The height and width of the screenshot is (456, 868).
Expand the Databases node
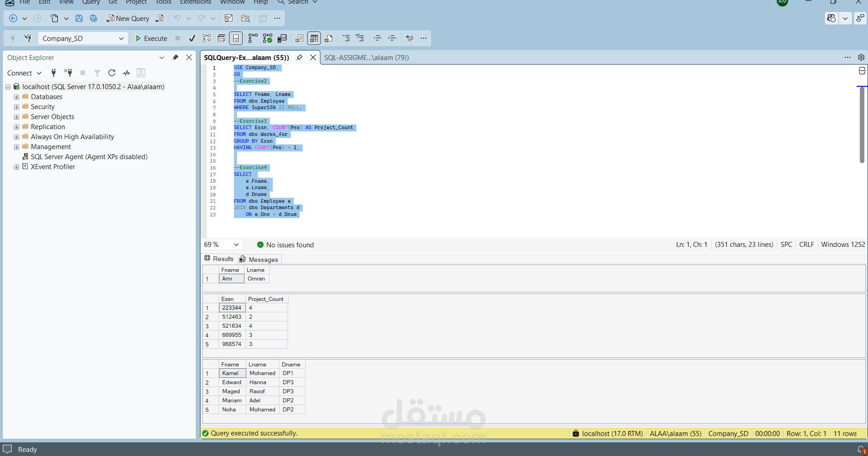click(x=16, y=96)
